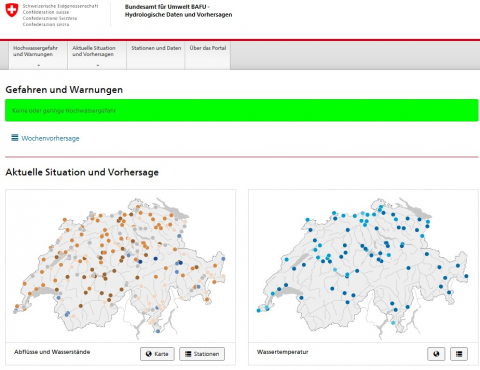This screenshot has height=370, width=480.
Task: Open the Wochenvorhersage link
Action: (x=50, y=138)
